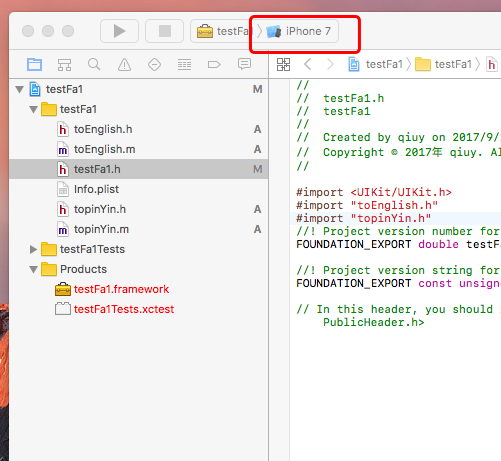Open the Report navigator
The height and width of the screenshot is (461, 501).
click(244, 64)
